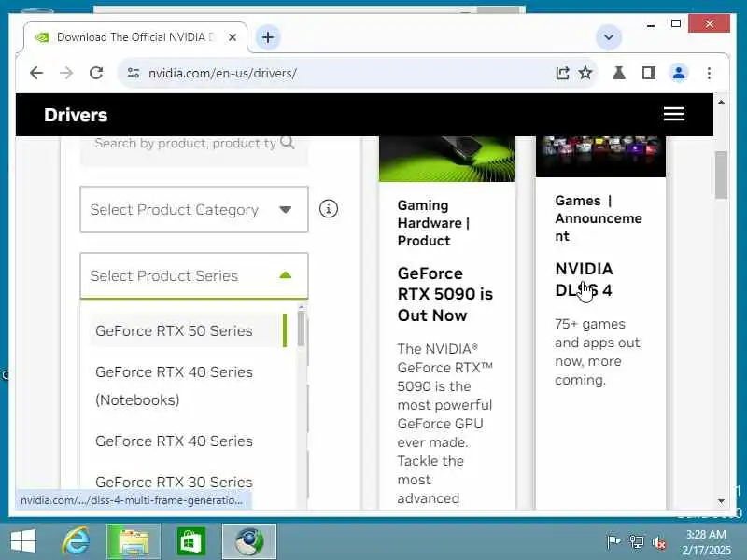Click the driver search magnifier icon
Screen dimensions: 747x560
(x=288, y=143)
